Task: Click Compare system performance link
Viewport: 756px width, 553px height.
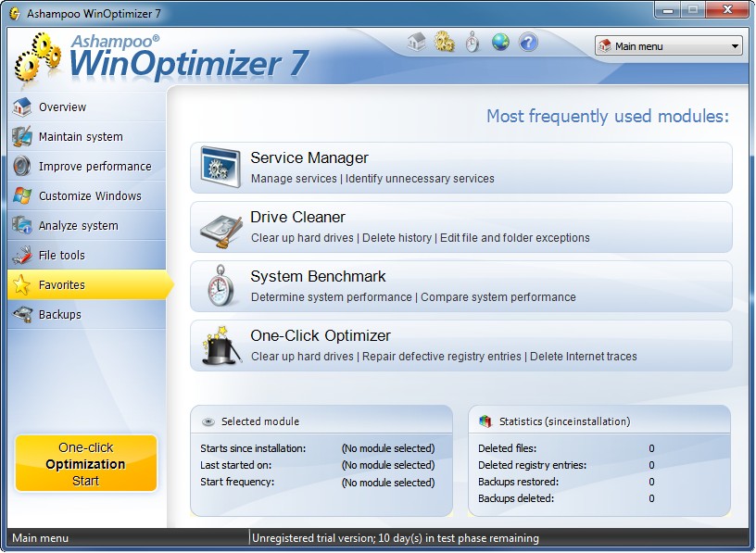Action: [498, 297]
